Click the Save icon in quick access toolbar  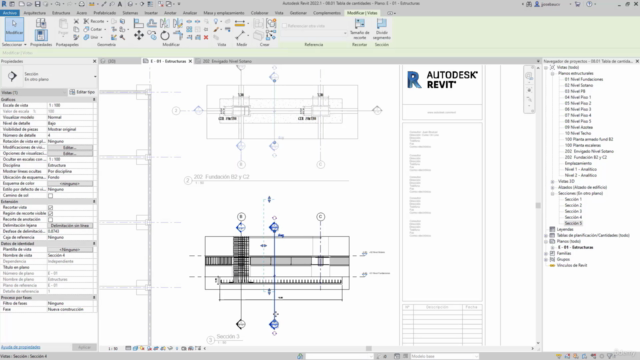click(x=38, y=4)
